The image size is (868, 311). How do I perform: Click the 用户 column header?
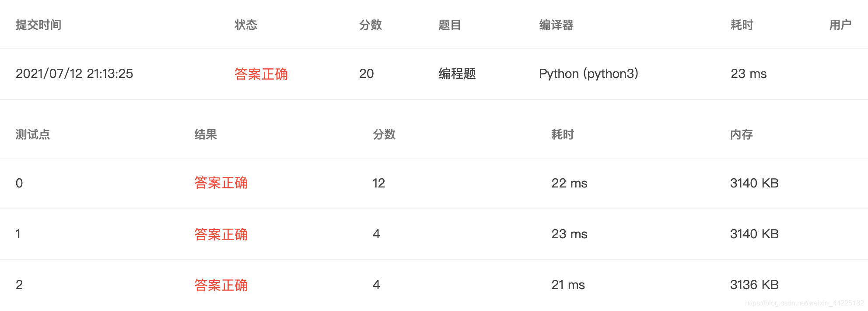(840, 25)
